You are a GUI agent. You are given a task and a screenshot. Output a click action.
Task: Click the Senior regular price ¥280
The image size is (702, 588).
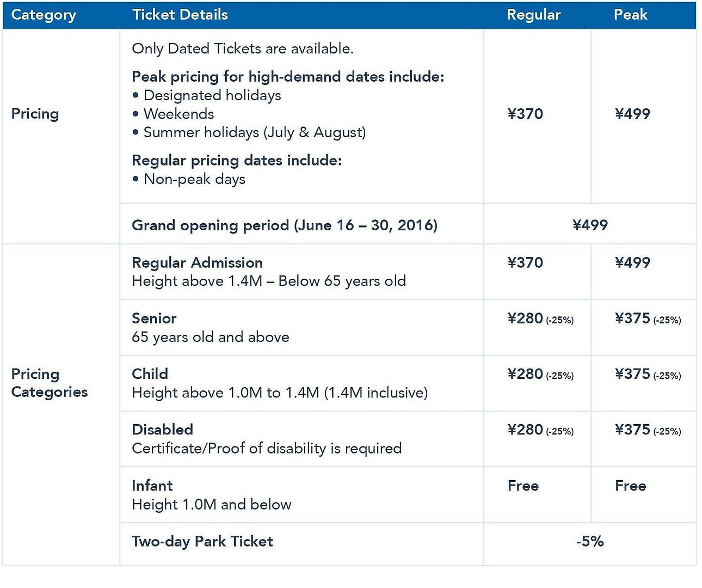(x=525, y=318)
